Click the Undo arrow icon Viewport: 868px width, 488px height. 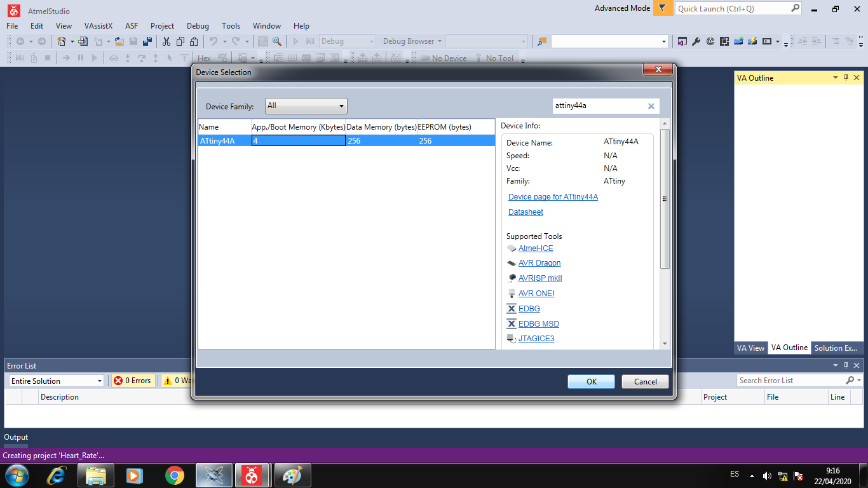pos(214,41)
